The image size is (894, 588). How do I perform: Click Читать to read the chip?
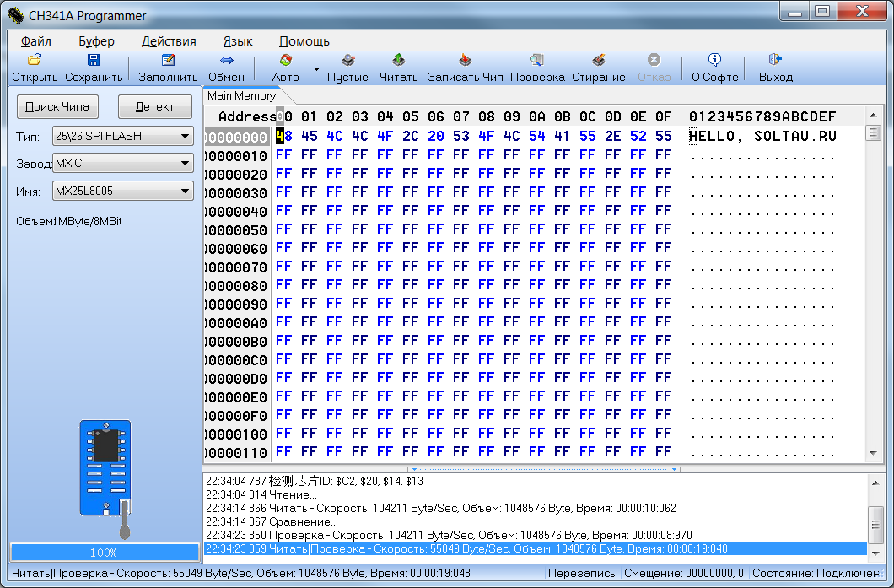399,61
